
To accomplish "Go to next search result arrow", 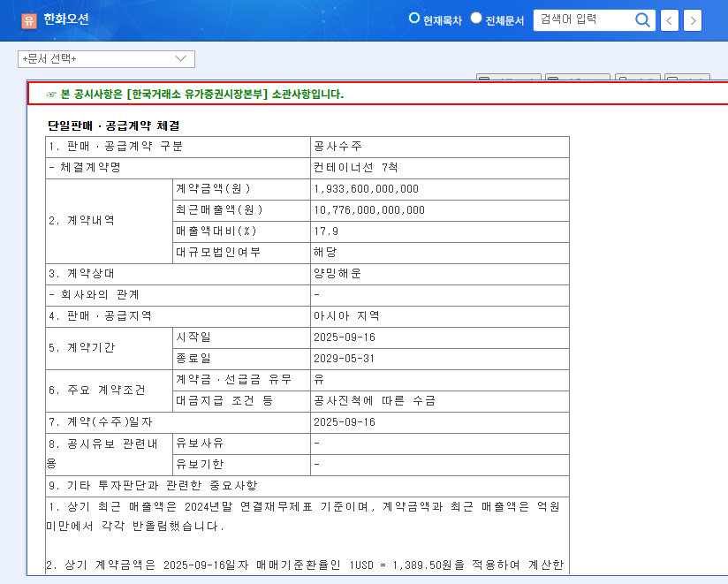I will click(693, 20).
